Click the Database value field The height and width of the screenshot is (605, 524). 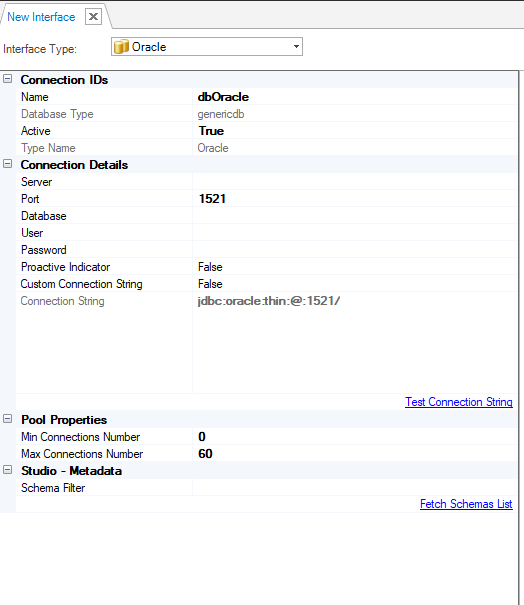coord(355,216)
